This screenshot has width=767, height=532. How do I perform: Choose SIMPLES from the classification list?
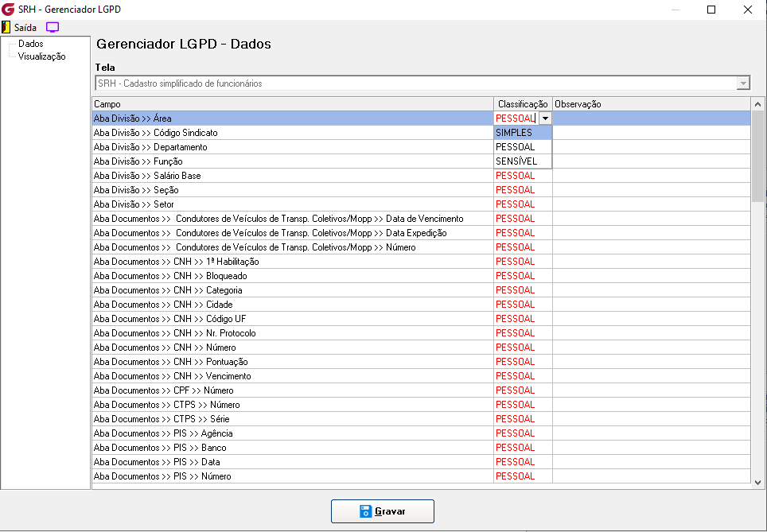click(523, 133)
